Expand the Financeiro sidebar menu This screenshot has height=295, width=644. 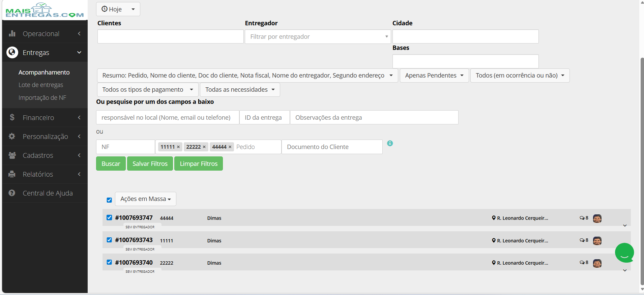coord(45,118)
